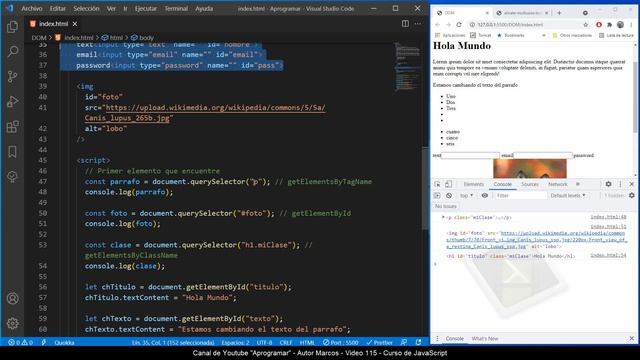Click the errors and warnings count in status bar
This screenshot has height=360, width=640.
(x=20, y=342)
